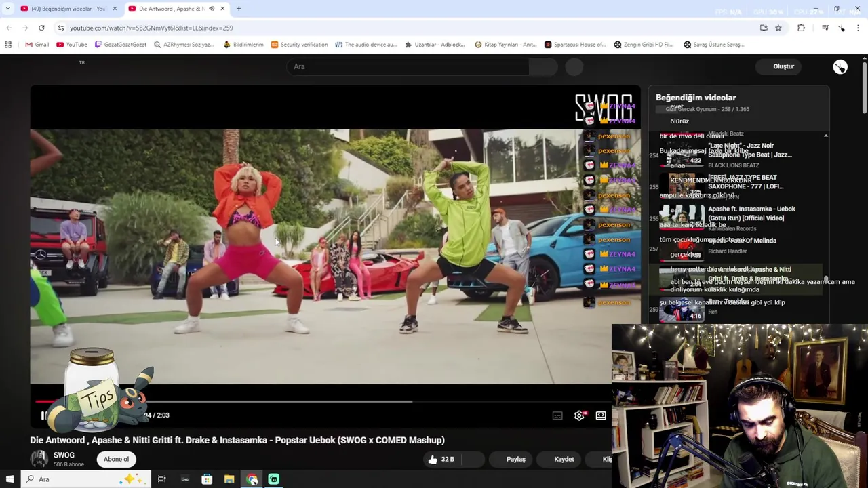
Task: Open the account avatar menu on YouTube
Action: pos(840,66)
